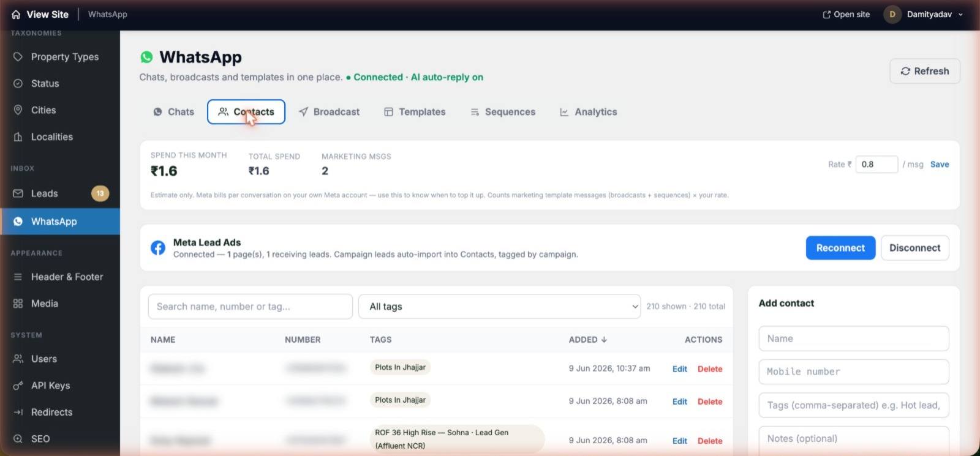Image resolution: width=980 pixels, height=456 pixels.
Task: Open the Sequences tab
Action: click(x=503, y=112)
